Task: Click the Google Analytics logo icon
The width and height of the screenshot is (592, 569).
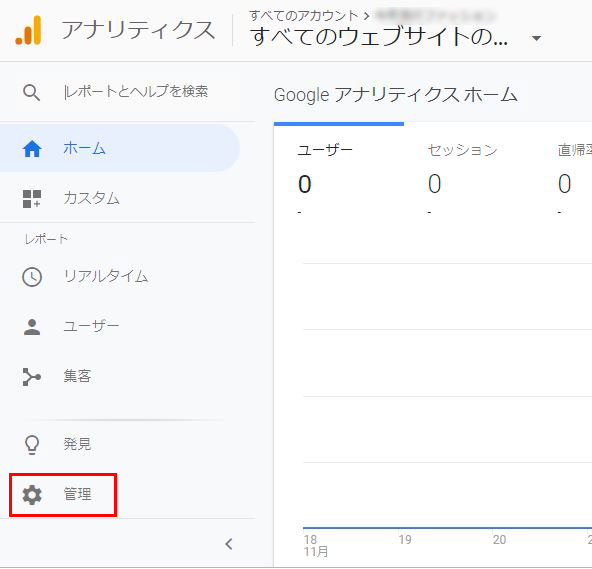Action: (x=28, y=30)
